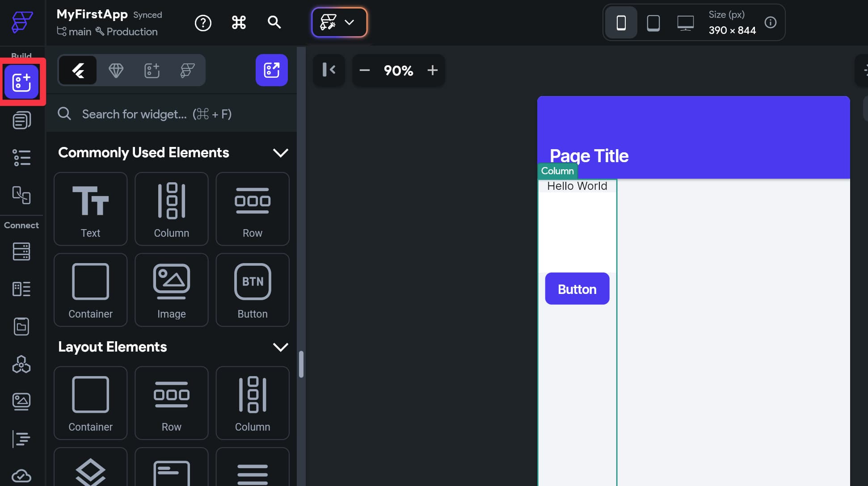Screen dimensions: 868x486
Task: Open the Cloud Functions sidebar icon
Action: pyautogui.click(x=21, y=476)
